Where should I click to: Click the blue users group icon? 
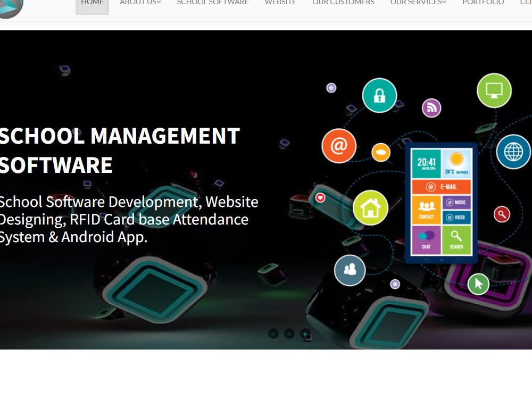[x=350, y=270]
